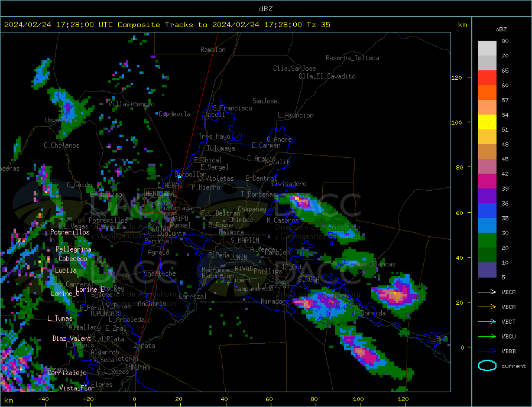Click the L_Tunas label
Image resolution: width=532 pixels, height=407 pixels.
pos(60,318)
